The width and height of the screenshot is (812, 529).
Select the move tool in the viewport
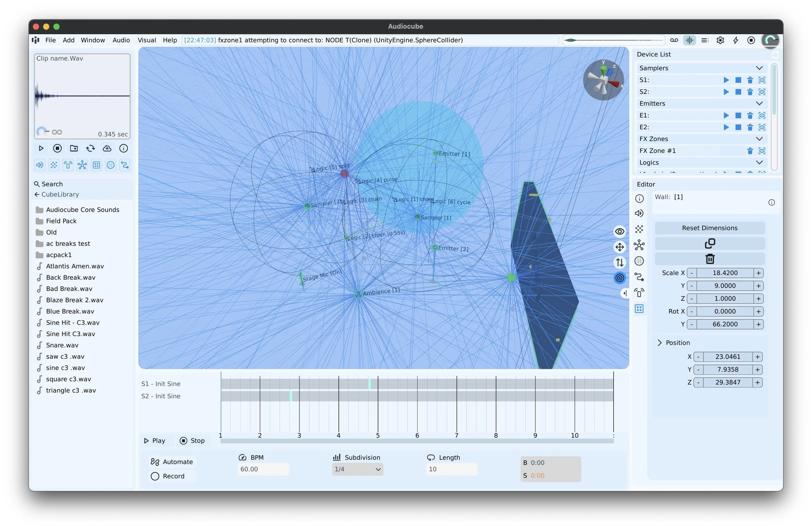620,247
